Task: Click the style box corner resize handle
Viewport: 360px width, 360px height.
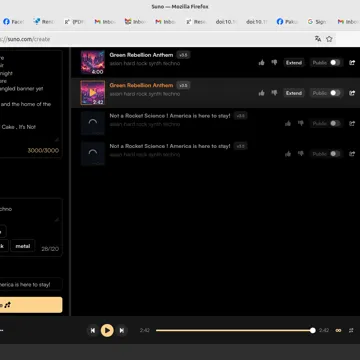Action: coord(57,219)
